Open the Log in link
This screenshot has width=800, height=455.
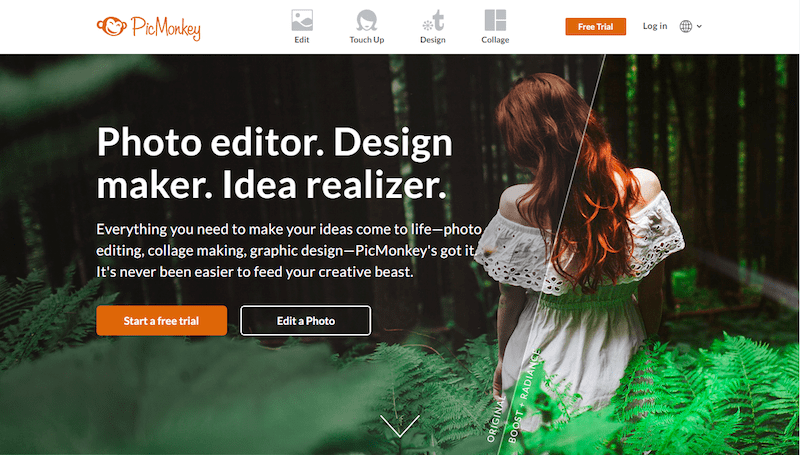click(x=655, y=26)
